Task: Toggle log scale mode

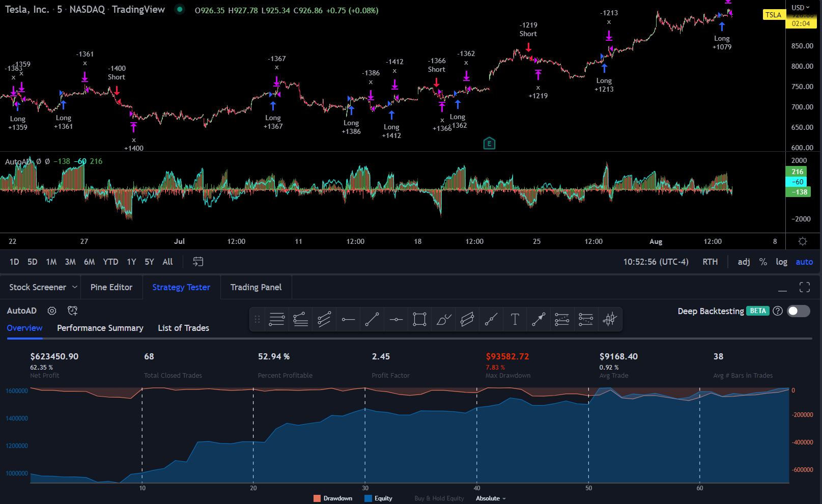Action: [x=781, y=262]
